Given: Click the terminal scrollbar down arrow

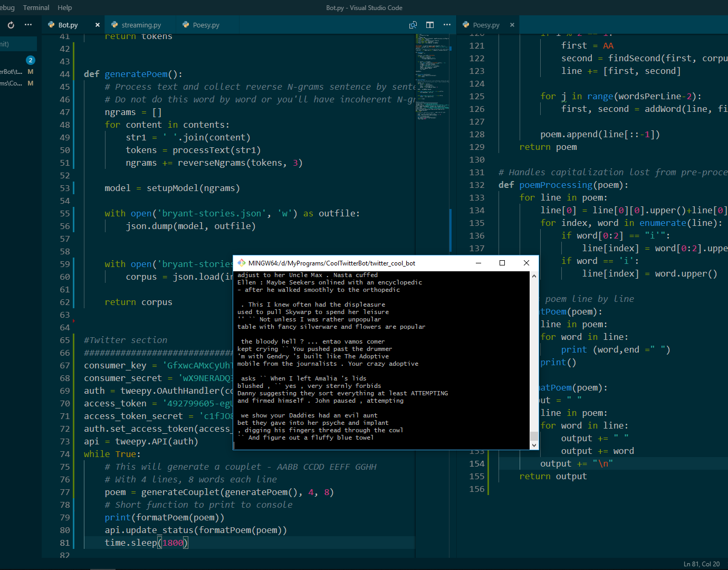Looking at the screenshot, I should 534,445.
